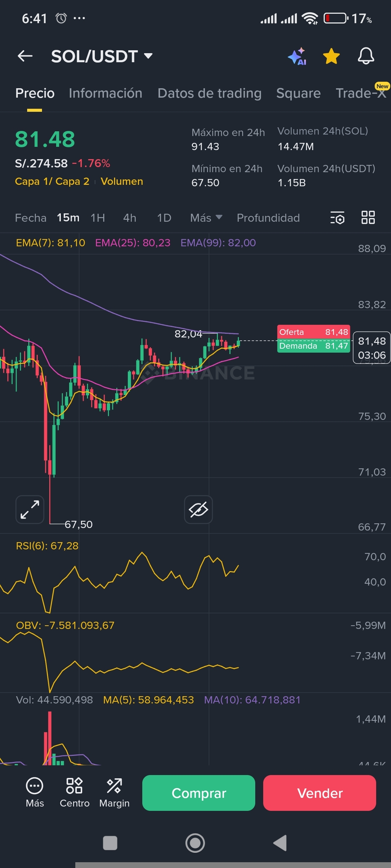Viewport: 391px width, 868px height.
Task: Tap the battery indicator in status bar
Action: click(x=336, y=18)
